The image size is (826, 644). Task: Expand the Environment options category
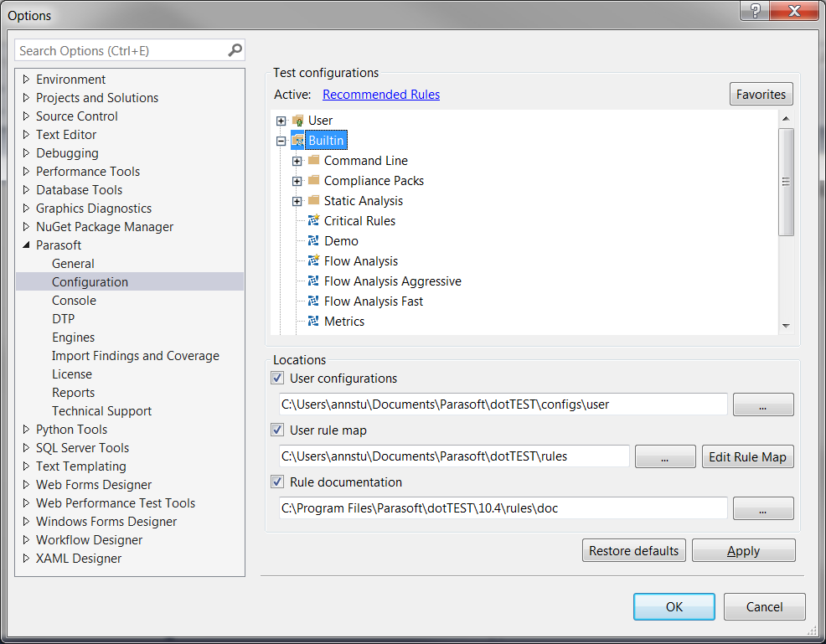coord(26,79)
